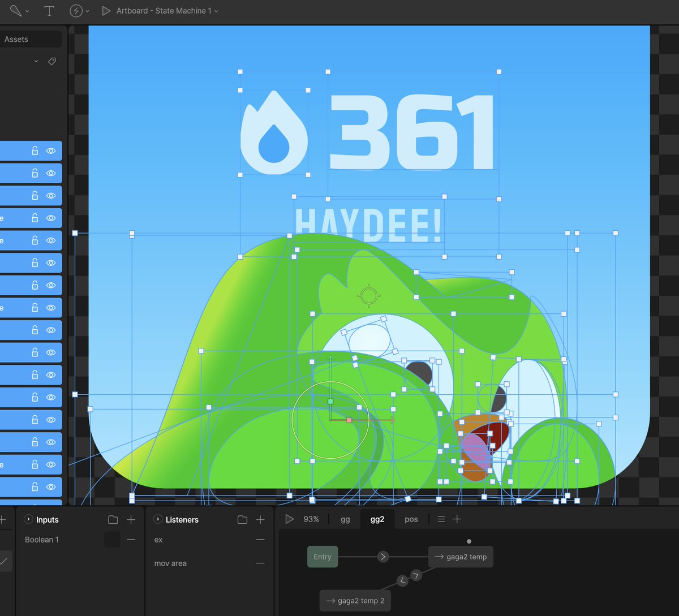Image resolution: width=679 pixels, height=616 pixels.
Task: Select the Entry state node
Action: (x=323, y=557)
